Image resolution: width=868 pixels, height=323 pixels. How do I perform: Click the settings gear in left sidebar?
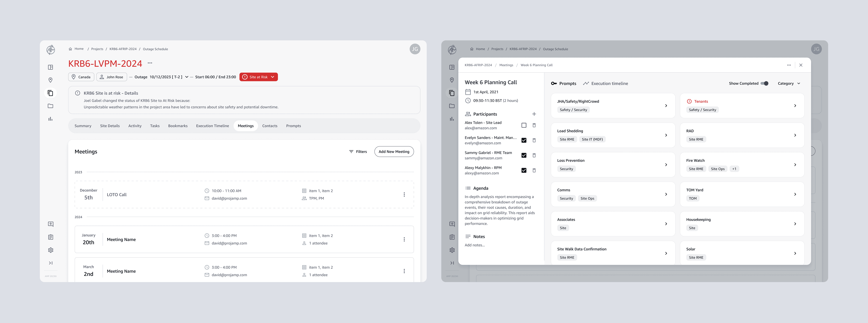(51, 250)
